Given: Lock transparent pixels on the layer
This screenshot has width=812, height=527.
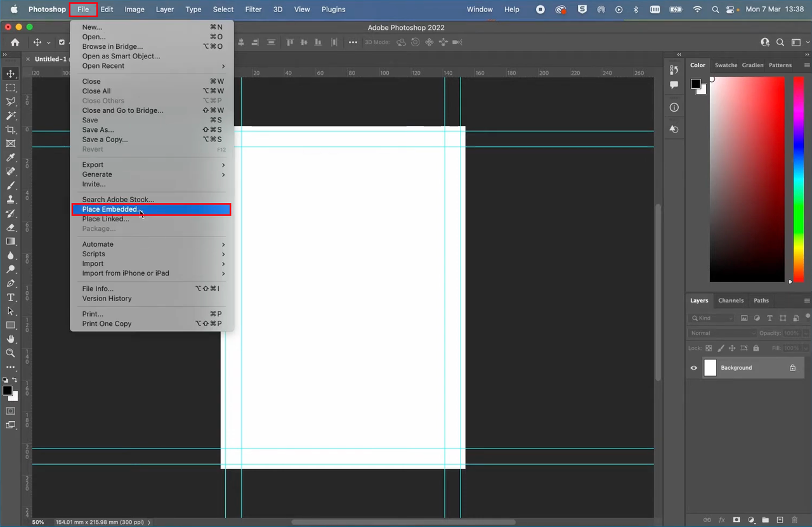Looking at the screenshot, I should click(709, 348).
